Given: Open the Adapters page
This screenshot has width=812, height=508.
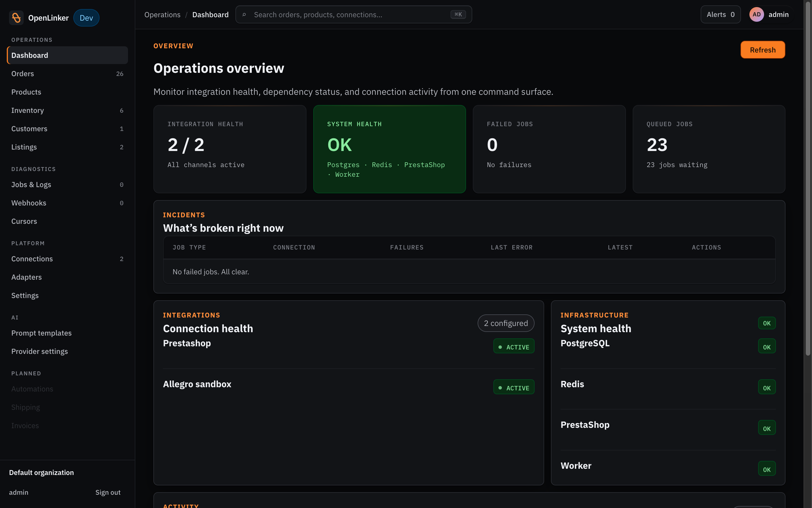Looking at the screenshot, I should coord(67,277).
